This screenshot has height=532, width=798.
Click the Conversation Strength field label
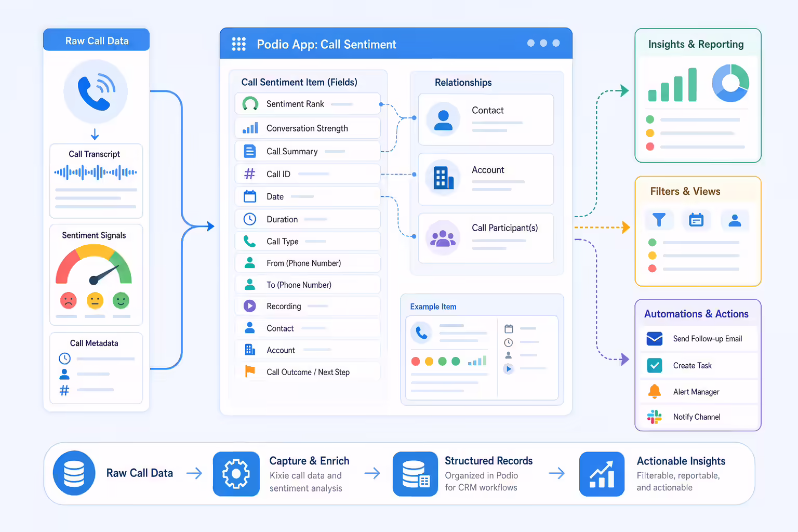coord(307,128)
